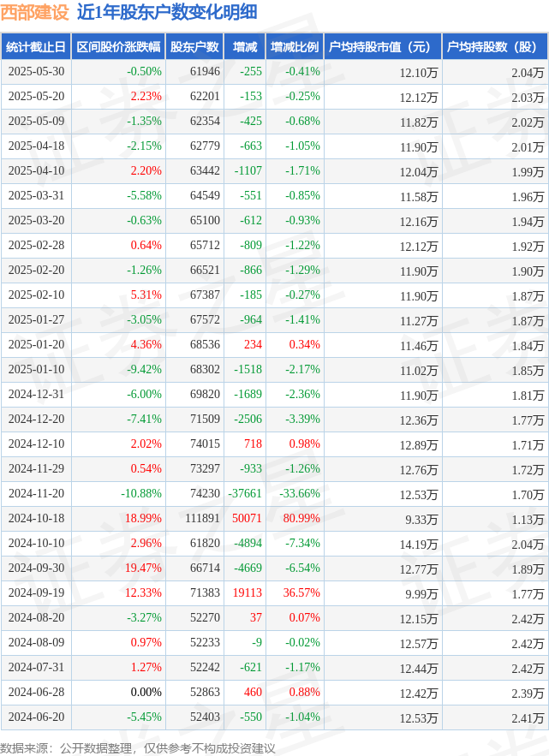This screenshot has height=756, width=549.
Task: Click the 统计截止日 column header
Action: (36, 47)
